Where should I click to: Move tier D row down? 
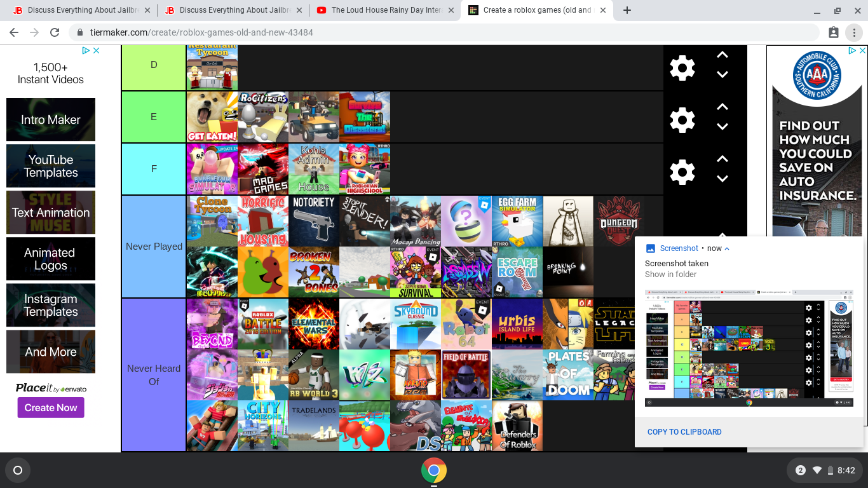[x=722, y=74]
